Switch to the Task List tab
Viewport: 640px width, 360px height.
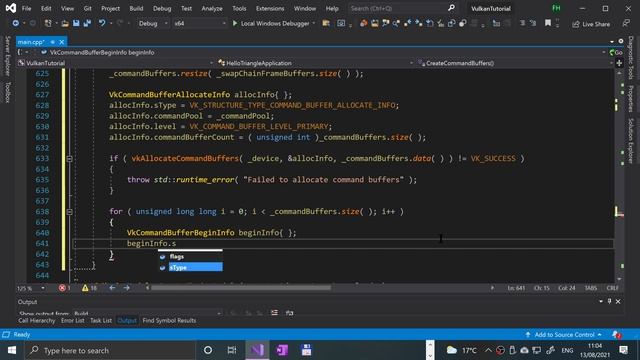pos(101,321)
